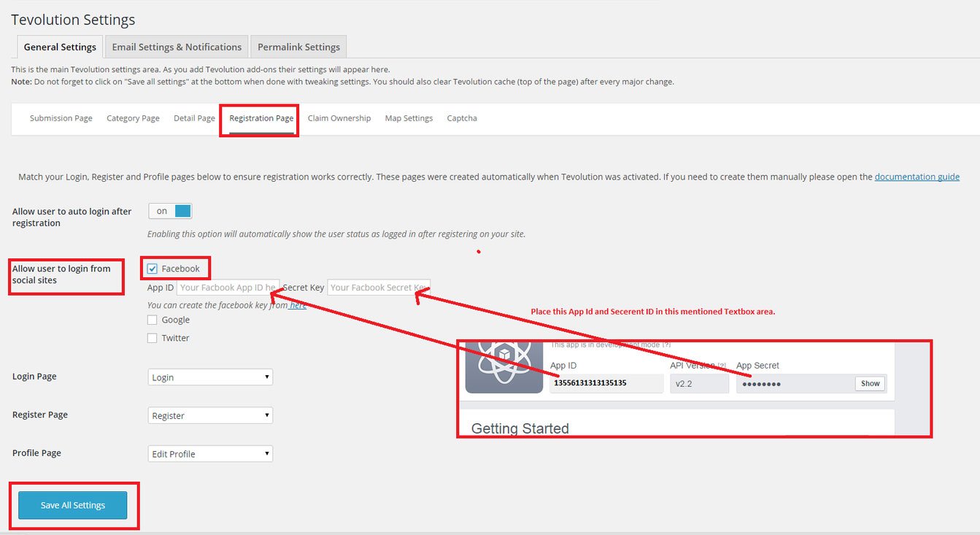Uncheck the Facebook login checkbox
This screenshot has width=980, height=535.
tap(153, 269)
